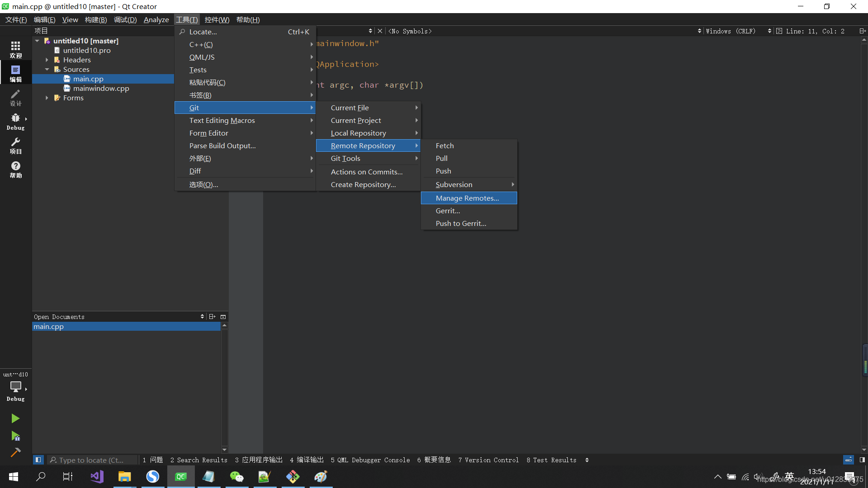This screenshot has width=868, height=488.
Task: Click the progress details toggle icon
Action: (849, 460)
